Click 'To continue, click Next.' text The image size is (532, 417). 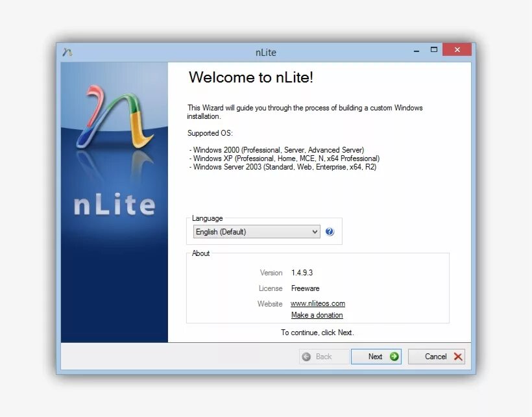[x=317, y=333]
